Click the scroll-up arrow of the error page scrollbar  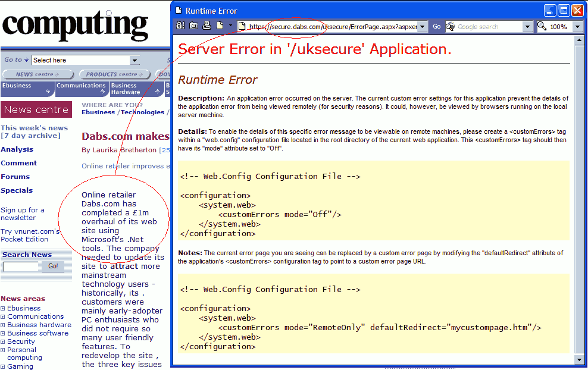tap(580, 40)
